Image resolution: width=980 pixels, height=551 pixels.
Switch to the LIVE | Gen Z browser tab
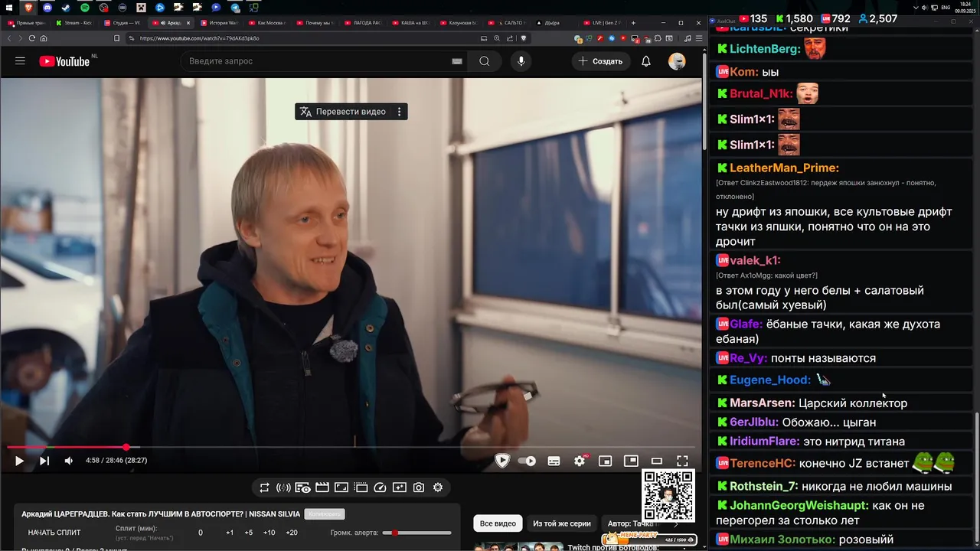click(x=602, y=23)
